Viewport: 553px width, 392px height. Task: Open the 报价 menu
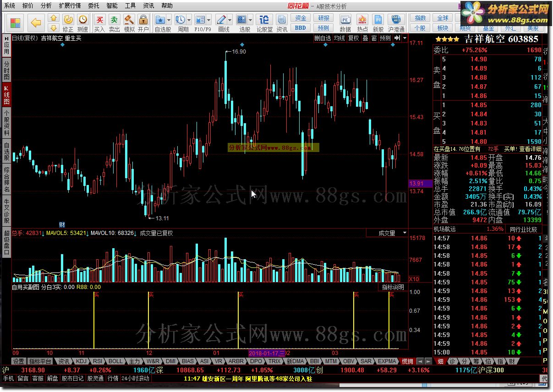pyautogui.click(x=28, y=6)
